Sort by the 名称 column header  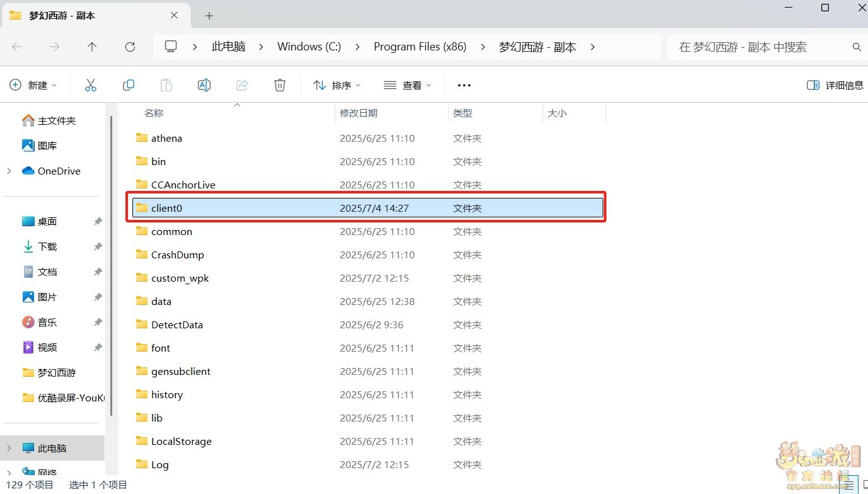[154, 113]
